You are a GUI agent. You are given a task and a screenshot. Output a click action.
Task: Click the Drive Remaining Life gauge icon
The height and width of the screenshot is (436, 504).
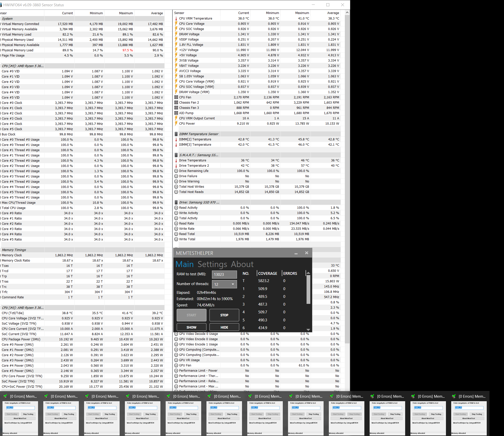[x=176, y=171]
